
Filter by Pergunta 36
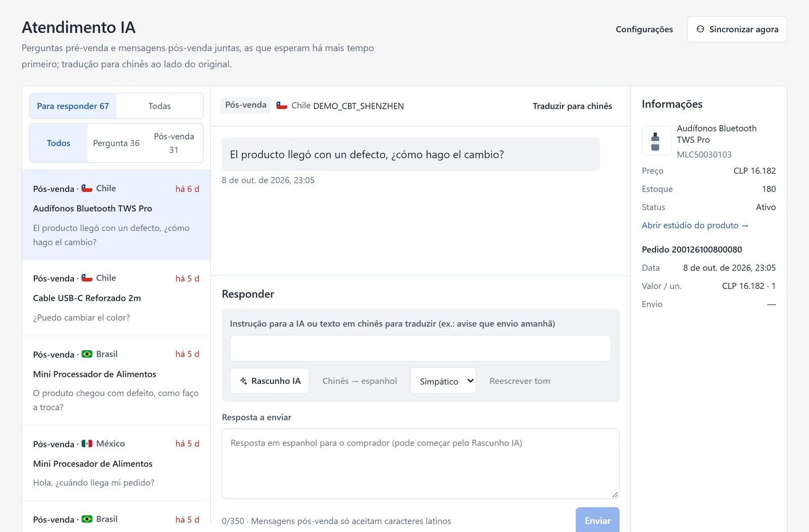(116, 143)
